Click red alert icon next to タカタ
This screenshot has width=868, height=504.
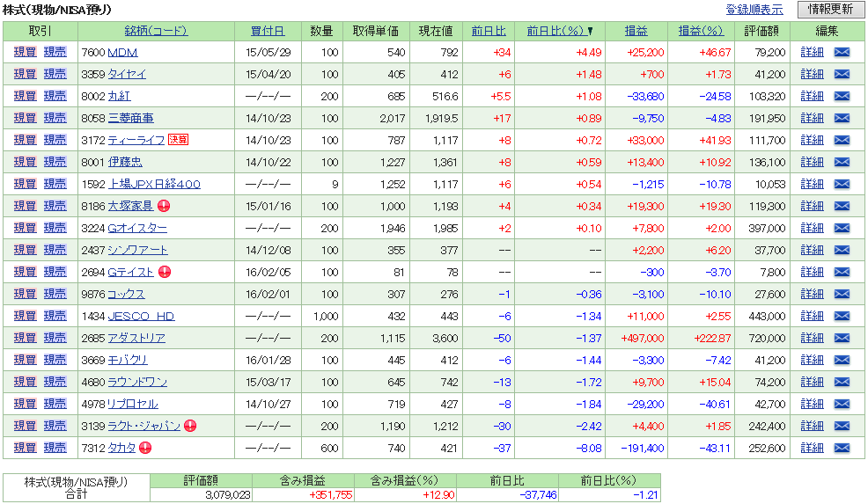145,448
